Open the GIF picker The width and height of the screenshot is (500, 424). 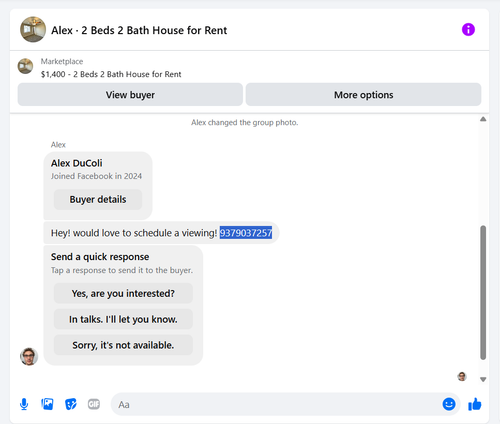pos(94,404)
